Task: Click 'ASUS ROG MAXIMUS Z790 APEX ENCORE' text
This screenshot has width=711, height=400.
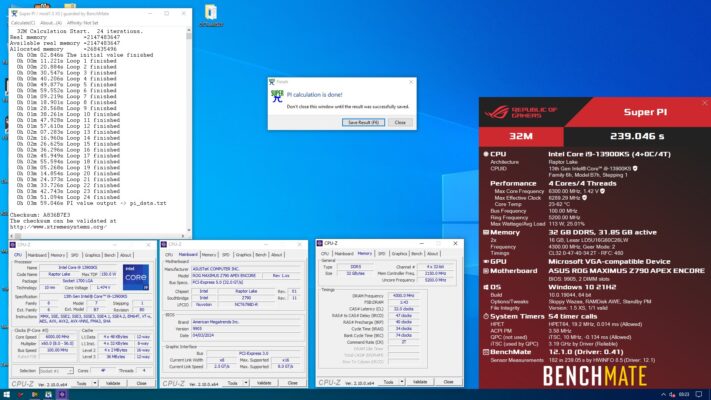Action: [627, 271]
